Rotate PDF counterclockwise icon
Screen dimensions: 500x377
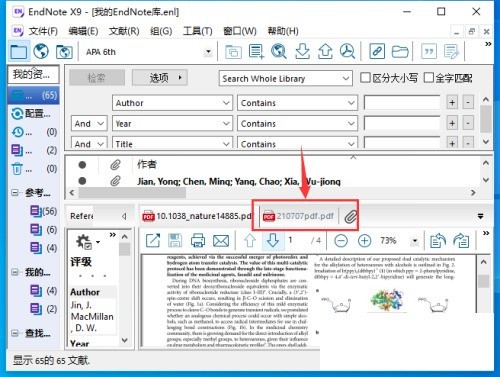point(438,240)
